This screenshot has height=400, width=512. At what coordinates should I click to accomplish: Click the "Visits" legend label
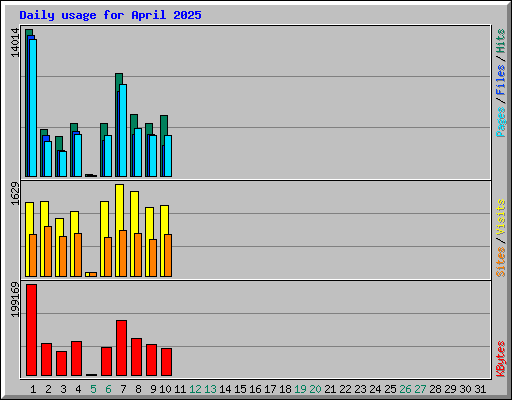pyautogui.click(x=500, y=217)
